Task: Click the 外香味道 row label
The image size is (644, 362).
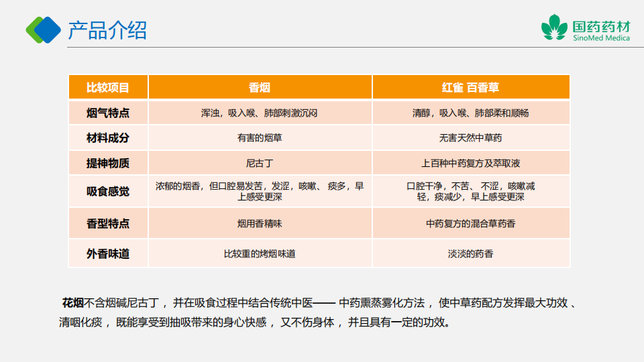Action: pyautogui.click(x=108, y=254)
